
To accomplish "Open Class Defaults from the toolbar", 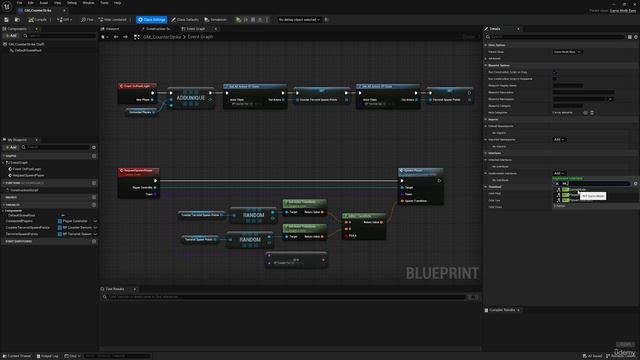I will click(x=185, y=20).
